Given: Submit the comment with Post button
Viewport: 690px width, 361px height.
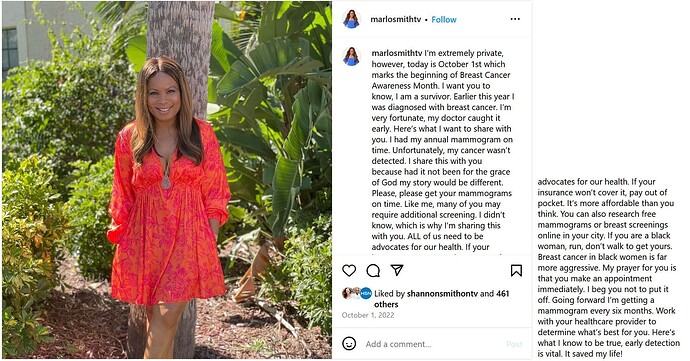Looking at the screenshot, I should point(514,344).
